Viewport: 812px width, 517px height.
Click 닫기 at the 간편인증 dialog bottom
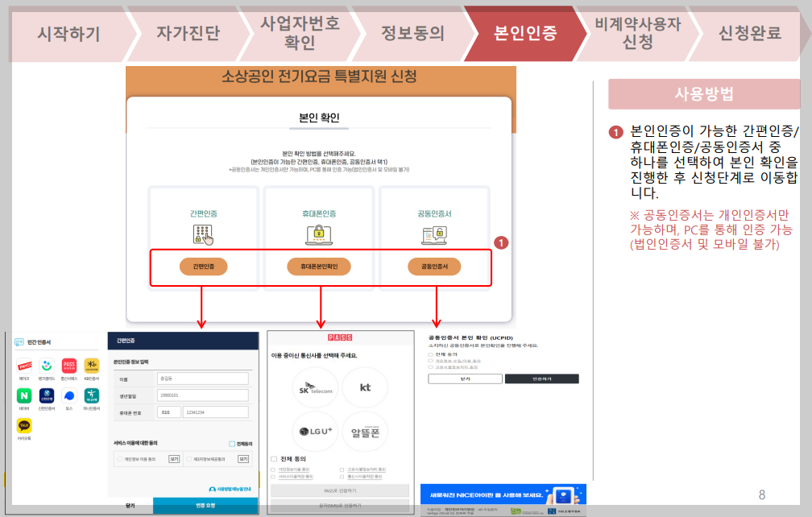click(130, 506)
